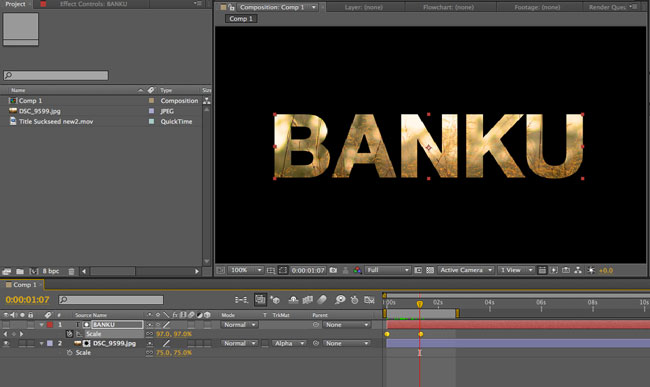Click the BANKU layer red label color
The image size is (650, 387).
click(x=50, y=325)
